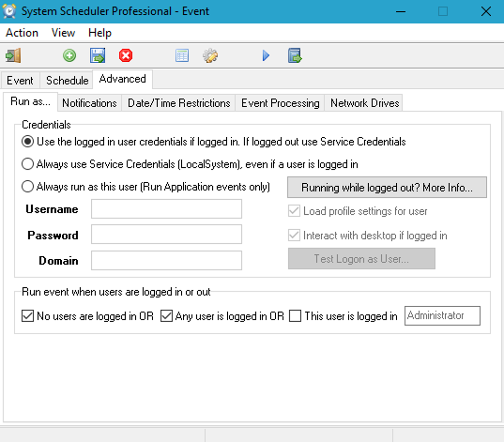
Task: Select the Run as... sub-tab
Action: point(31,102)
